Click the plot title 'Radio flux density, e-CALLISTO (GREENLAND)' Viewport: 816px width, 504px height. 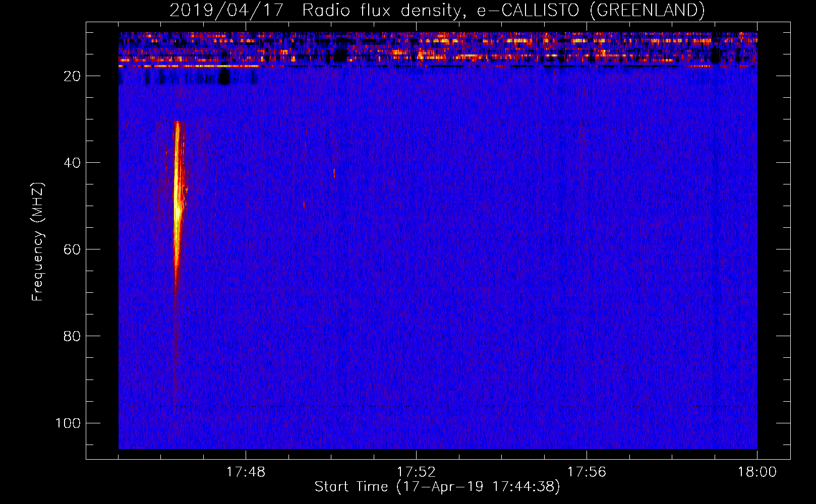(x=503, y=10)
